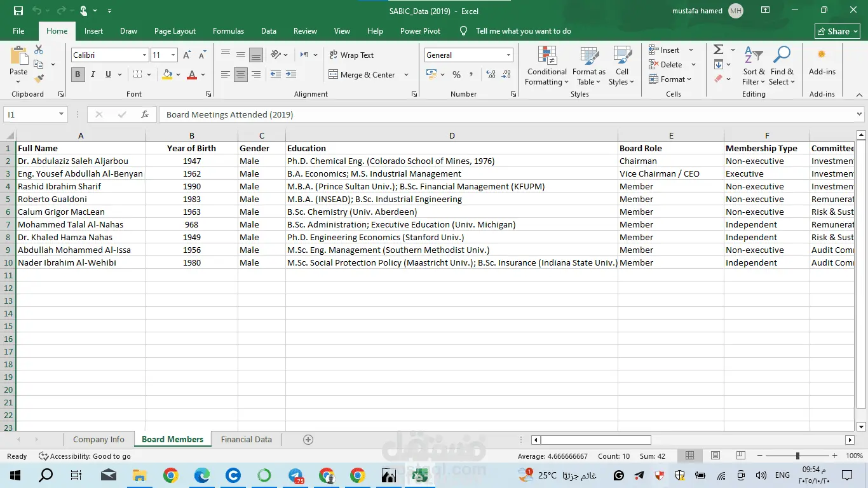Image resolution: width=868 pixels, height=488 pixels.
Task: Save the workbook using the floppy icon
Action: (x=18, y=11)
